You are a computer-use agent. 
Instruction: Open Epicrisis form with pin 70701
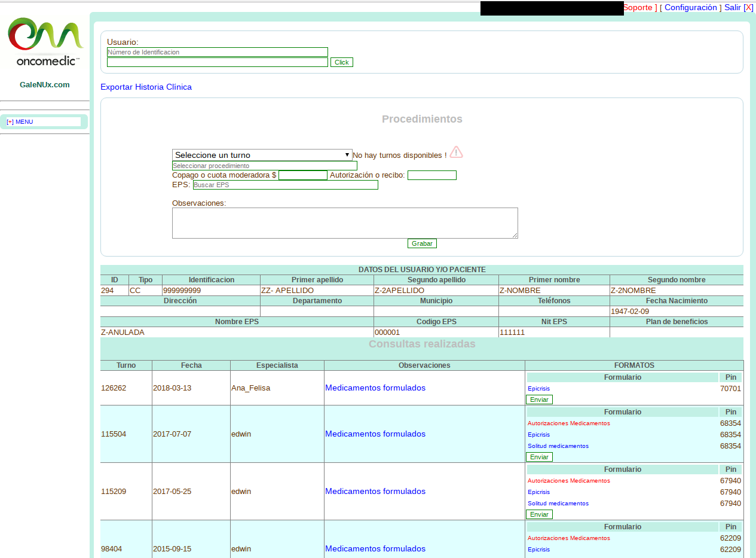[x=538, y=389]
